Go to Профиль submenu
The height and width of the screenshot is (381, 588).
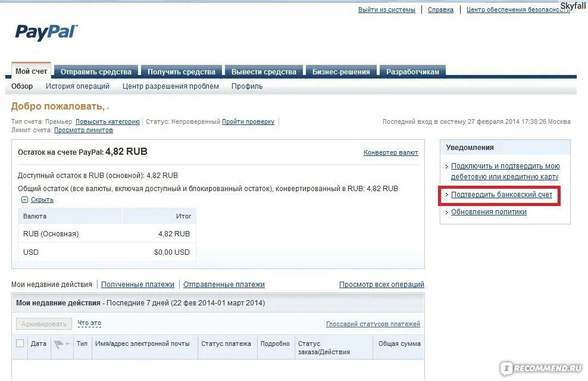(x=247, y=86)
